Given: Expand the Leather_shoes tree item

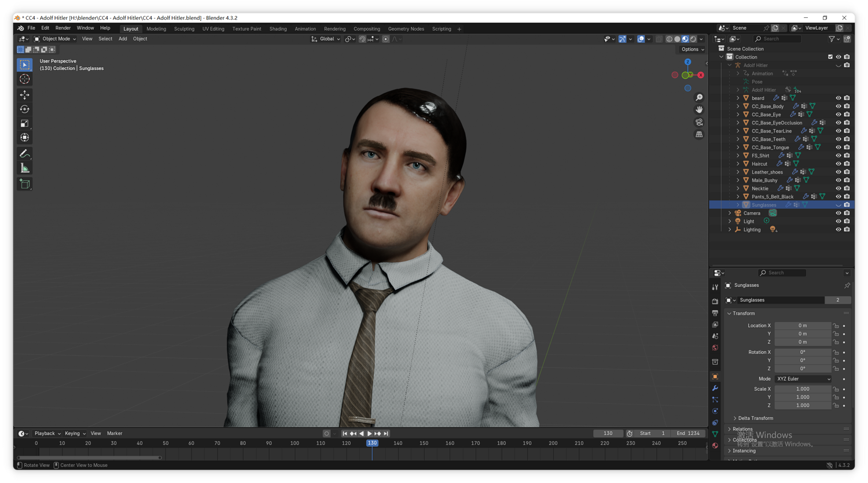Looking at the screenshot, I should [738, 172].
